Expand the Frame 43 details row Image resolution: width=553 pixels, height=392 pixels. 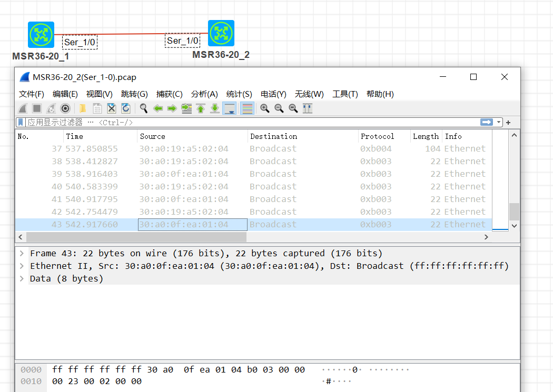tap(22, 254)
